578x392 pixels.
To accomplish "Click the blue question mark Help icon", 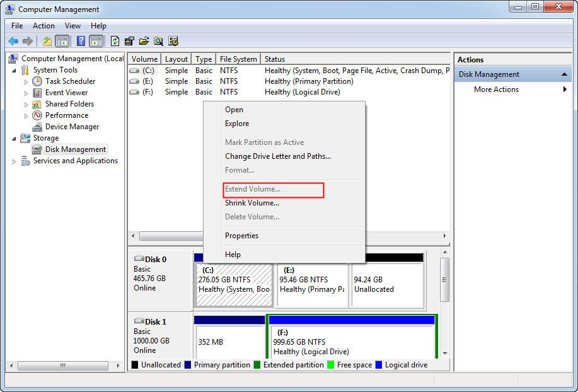I will [81, 41].
